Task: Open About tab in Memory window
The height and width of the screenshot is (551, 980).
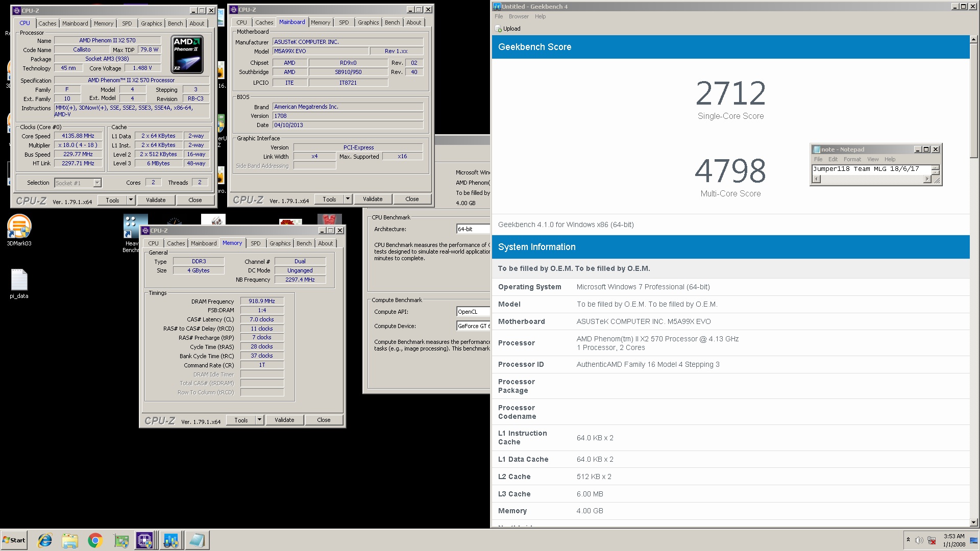Action: tap(326, 243)
